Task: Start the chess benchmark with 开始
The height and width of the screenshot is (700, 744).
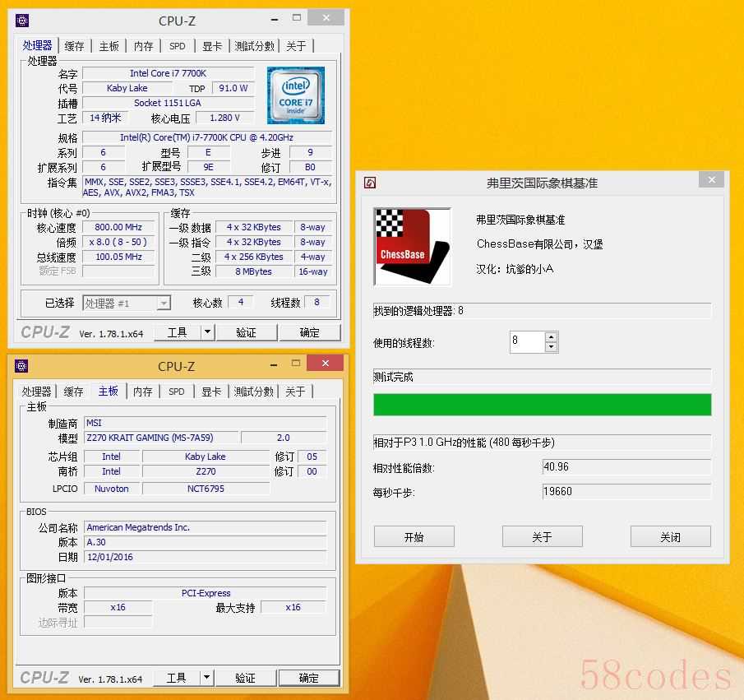Action: pyautogui.click(x=414, y=536)
